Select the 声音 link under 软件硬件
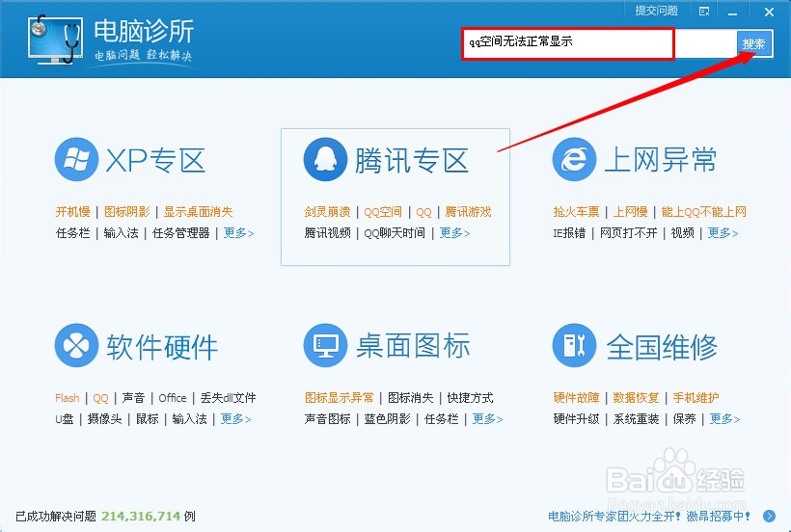This screenshot has height=532, width=791. tap(133, 398)
